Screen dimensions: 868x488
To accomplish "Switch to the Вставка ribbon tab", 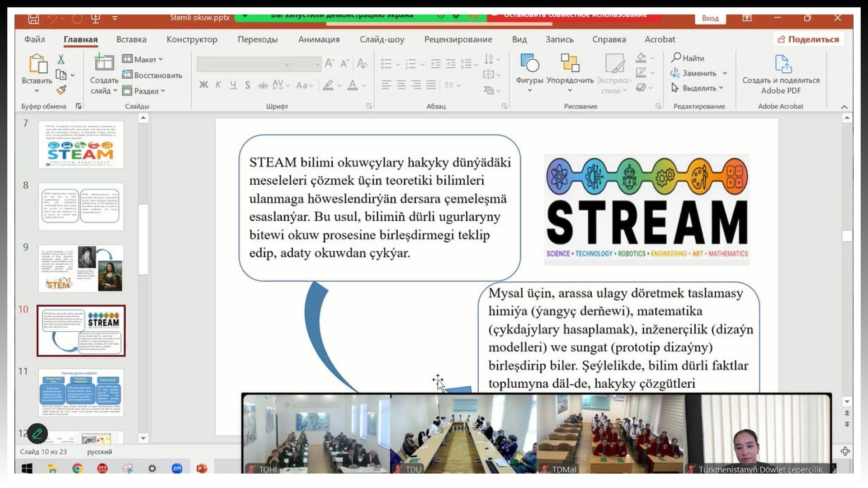I will [x=131, y=39].
